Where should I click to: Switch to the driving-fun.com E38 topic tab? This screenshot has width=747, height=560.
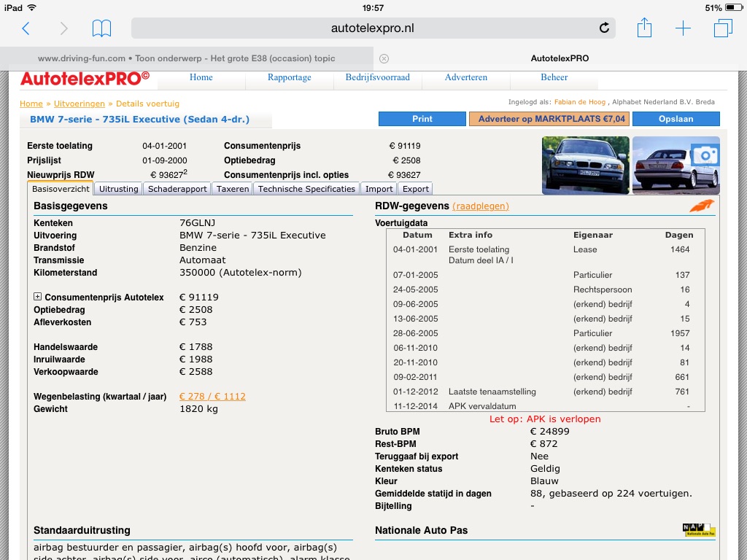tap(186, 58)
